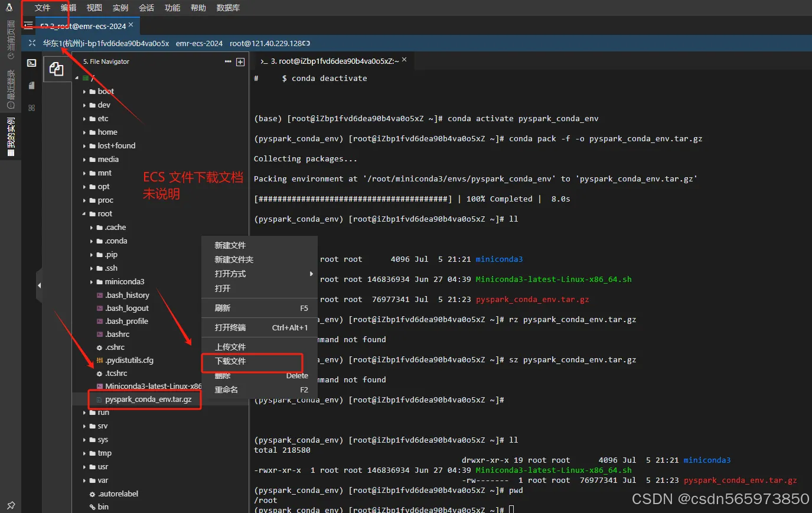Expand the etc folder arrow

pos(84,119)
